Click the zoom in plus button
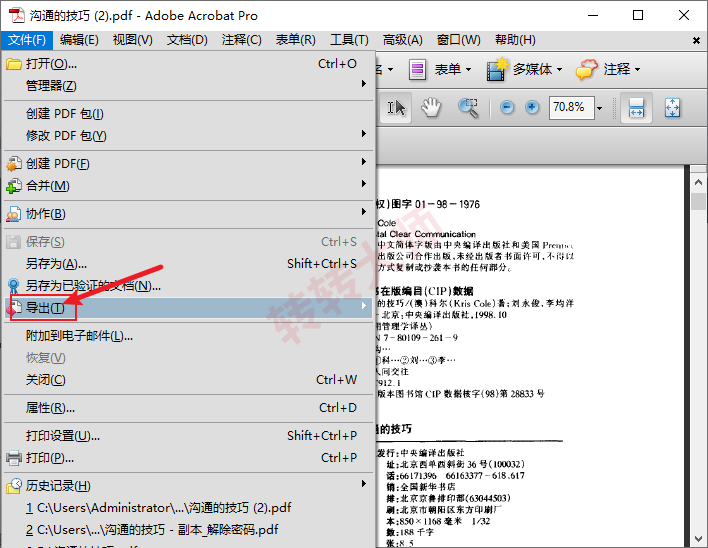708x548 pixels. [x=532, y=107]
